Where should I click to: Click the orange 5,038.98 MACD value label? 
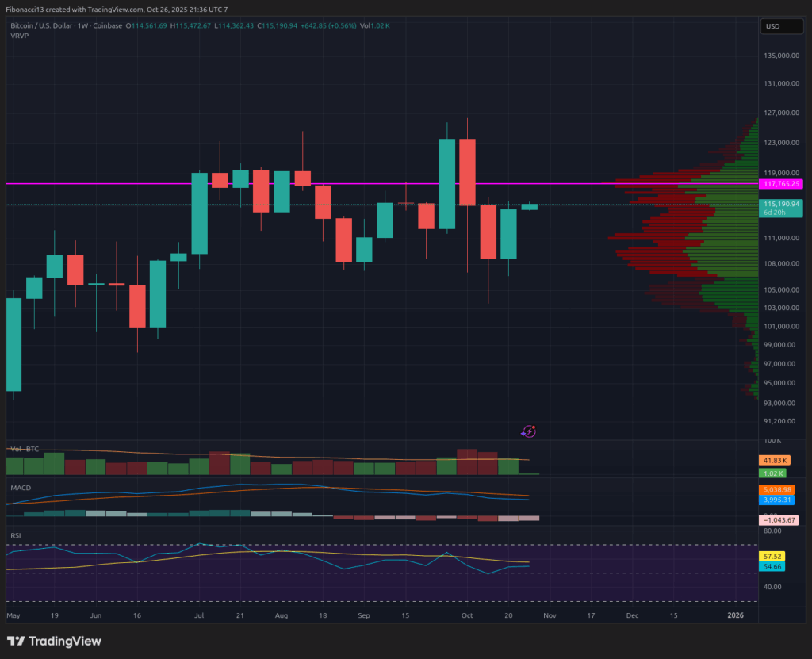pyautogui.click(x=778, y=489)
